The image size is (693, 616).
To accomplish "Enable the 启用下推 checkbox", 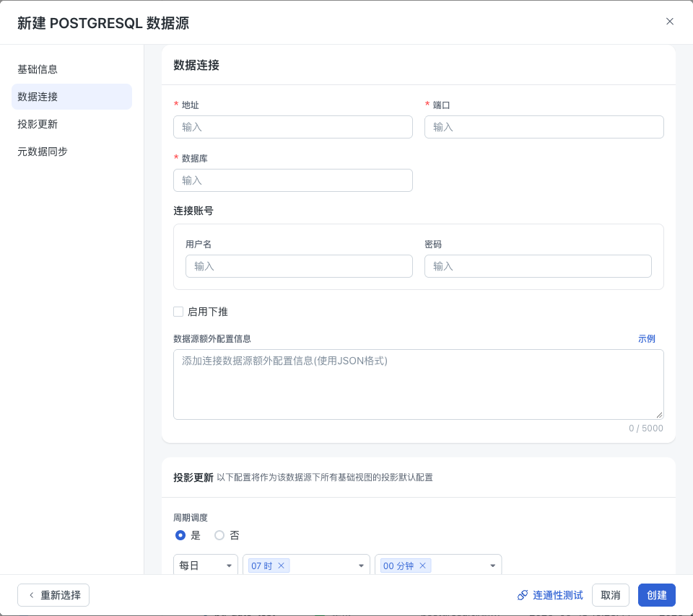I will point(178,312).
